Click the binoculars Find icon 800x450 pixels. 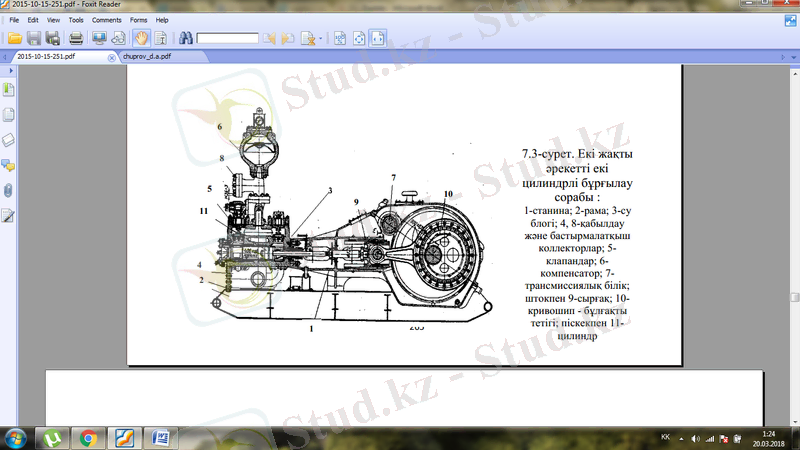[186, 39]
